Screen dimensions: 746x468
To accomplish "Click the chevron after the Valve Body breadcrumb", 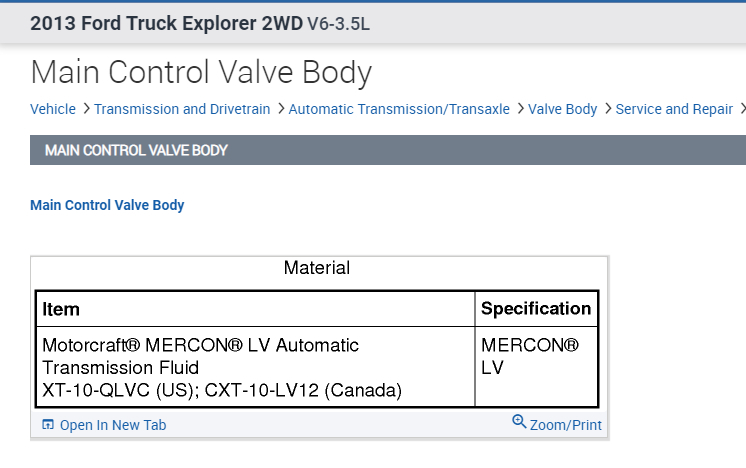I will [x=607, y=109].
